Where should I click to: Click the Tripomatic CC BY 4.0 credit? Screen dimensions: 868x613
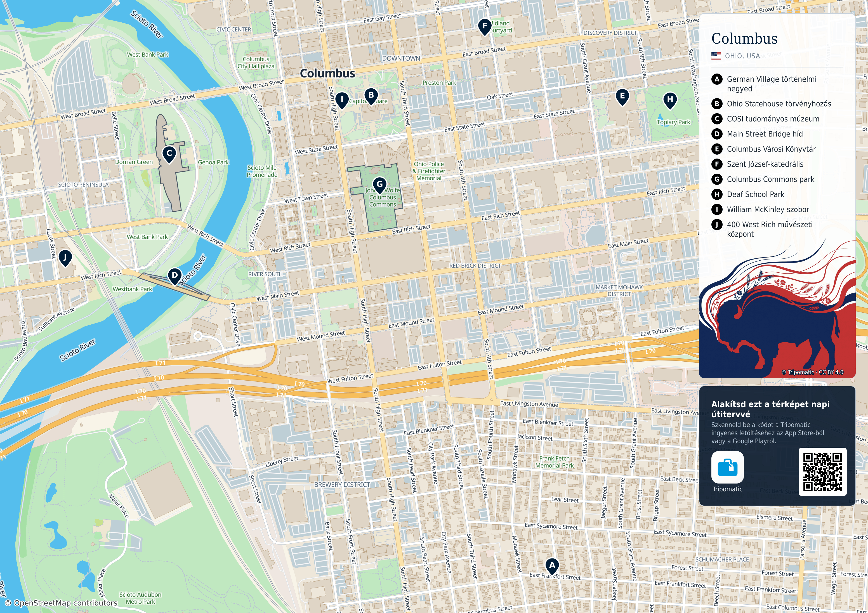[x=812, y=372]
